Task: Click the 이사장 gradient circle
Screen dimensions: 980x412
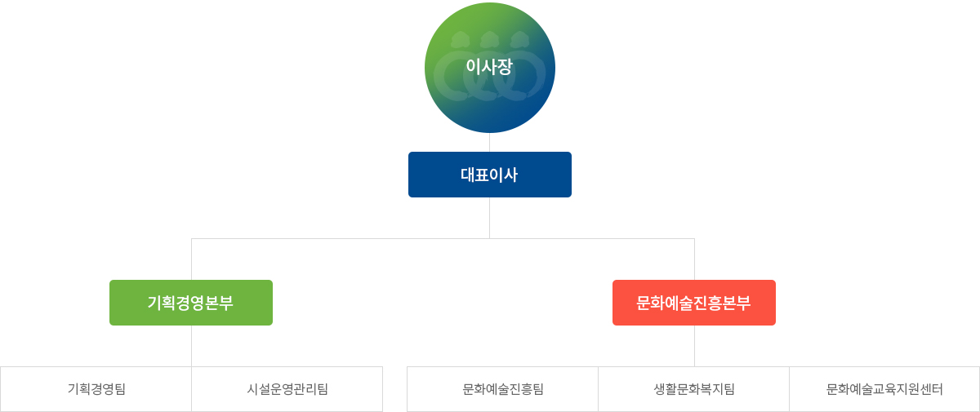Action: pyautogui.click(x=490, y=68)
